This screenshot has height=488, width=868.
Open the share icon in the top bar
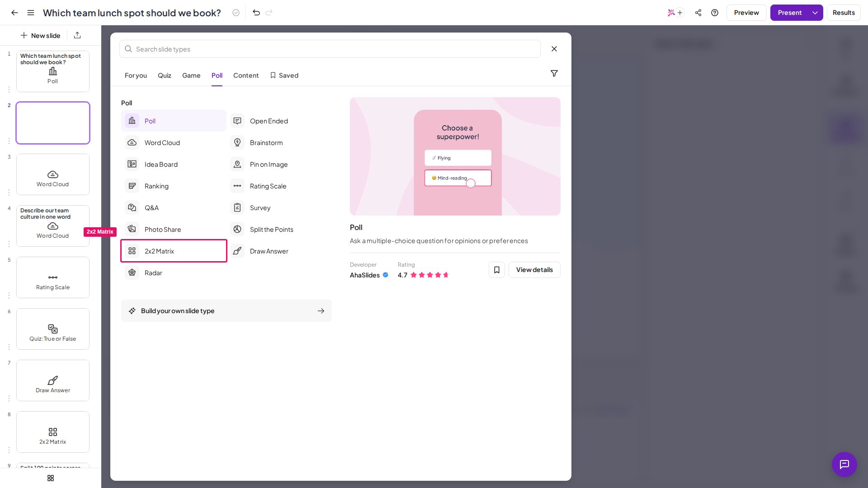pos(698,13)
